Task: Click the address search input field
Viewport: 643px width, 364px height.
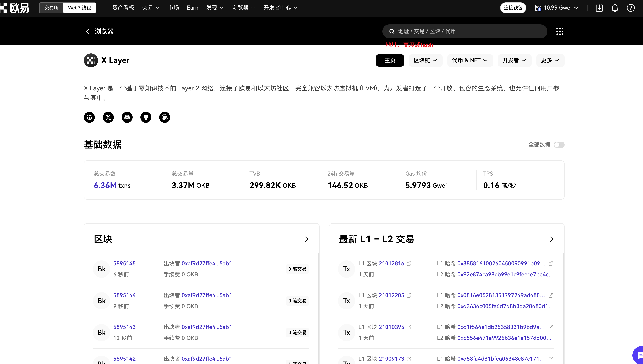Action: pos(464,32)
